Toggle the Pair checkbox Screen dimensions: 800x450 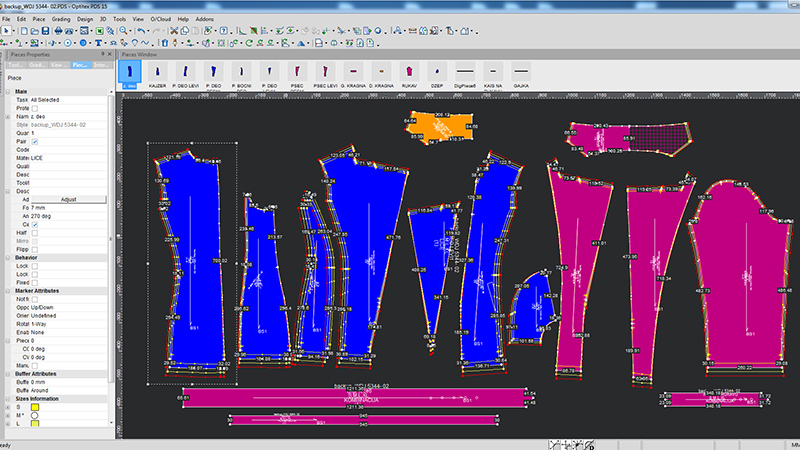pos(35,142)
